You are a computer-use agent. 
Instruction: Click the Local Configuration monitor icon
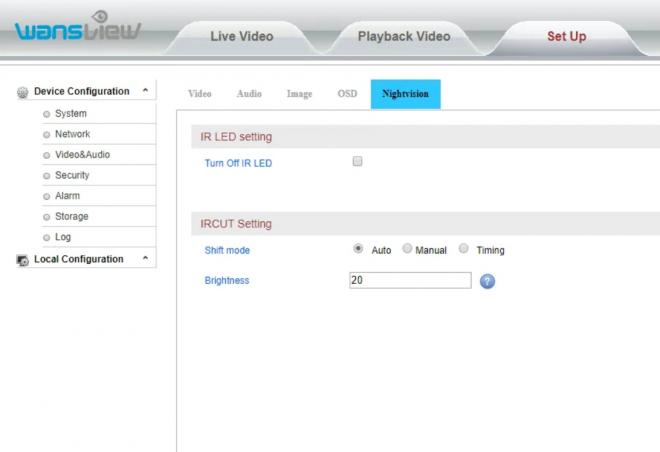(22, 260)
